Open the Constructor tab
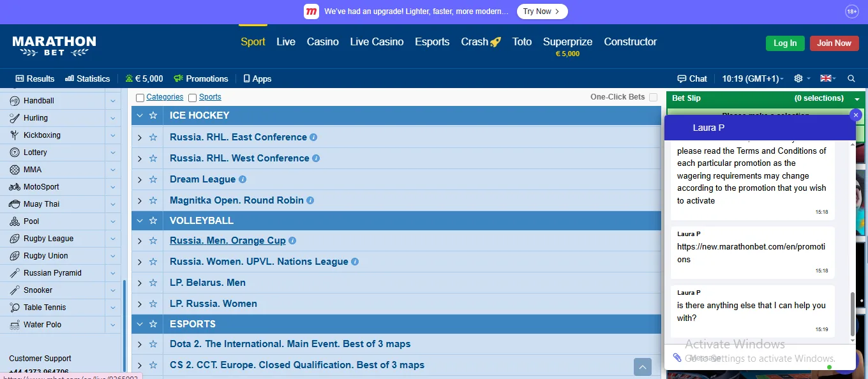 click(631, 41)
